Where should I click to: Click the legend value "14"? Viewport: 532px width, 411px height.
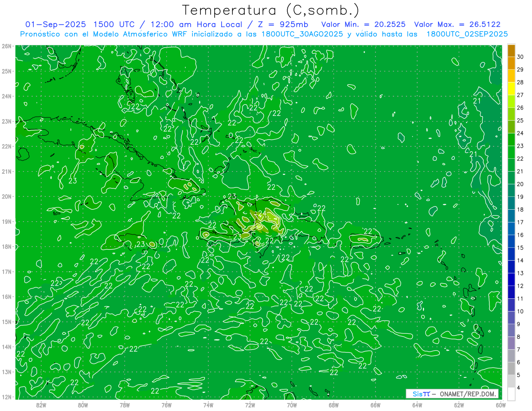520,260
